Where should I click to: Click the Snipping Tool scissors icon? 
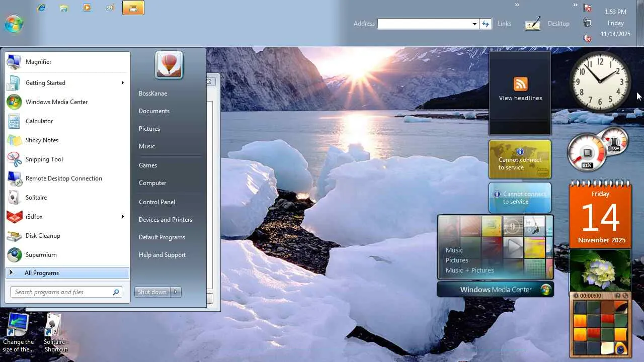14,159
